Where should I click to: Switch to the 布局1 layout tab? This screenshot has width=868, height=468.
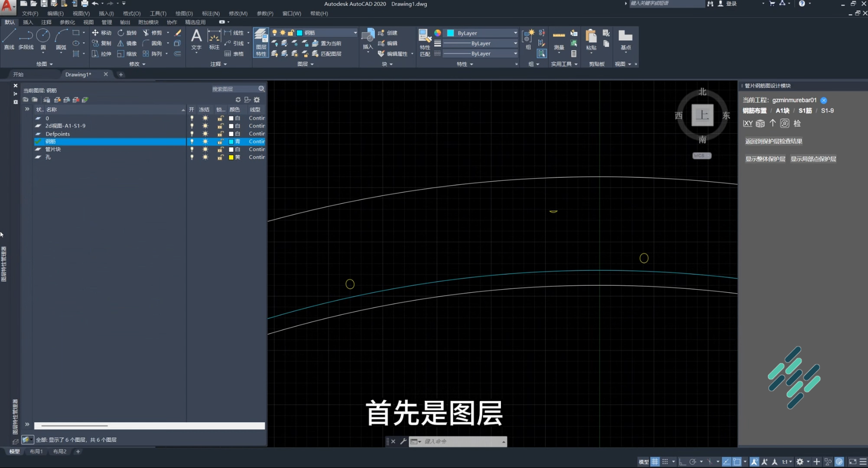click(36, 452)
